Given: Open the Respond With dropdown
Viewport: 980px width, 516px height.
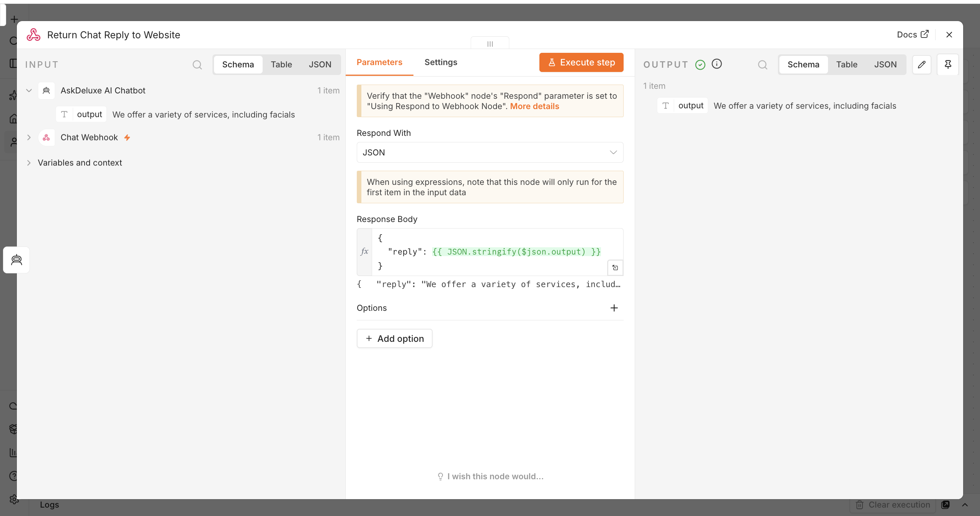Looking at the screenshot, I should click(490, 152).
